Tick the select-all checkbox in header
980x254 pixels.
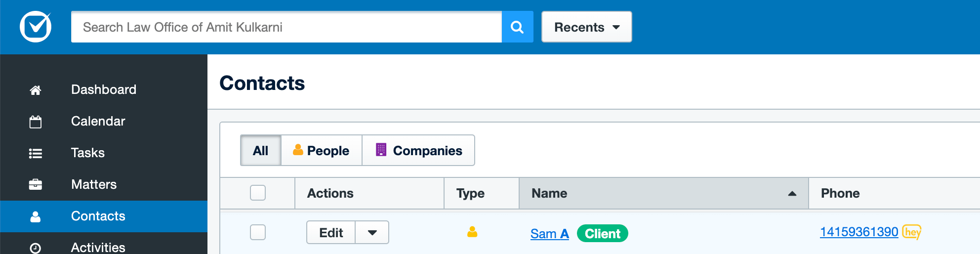point(258,193)
